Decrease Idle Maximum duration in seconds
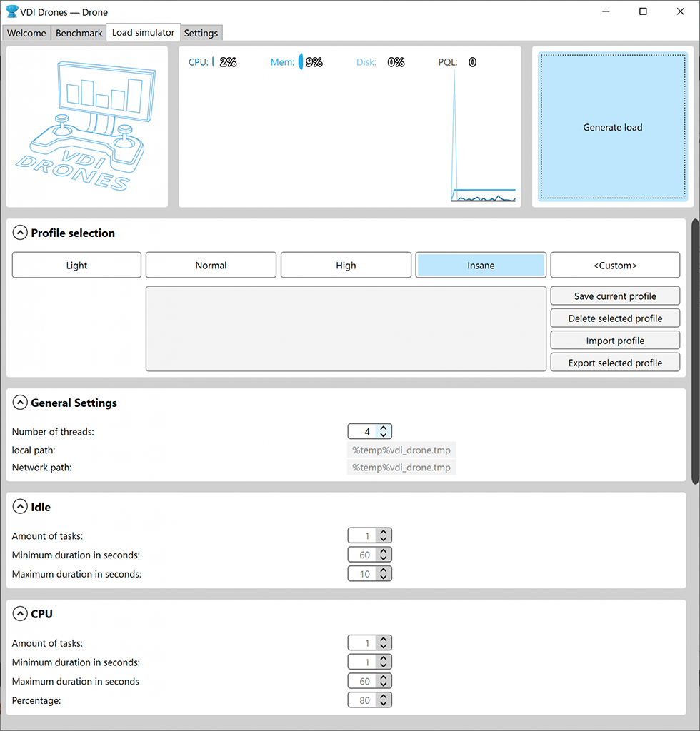Image resolution: width=700 pixels, height=731 pixels. [384, 577]
